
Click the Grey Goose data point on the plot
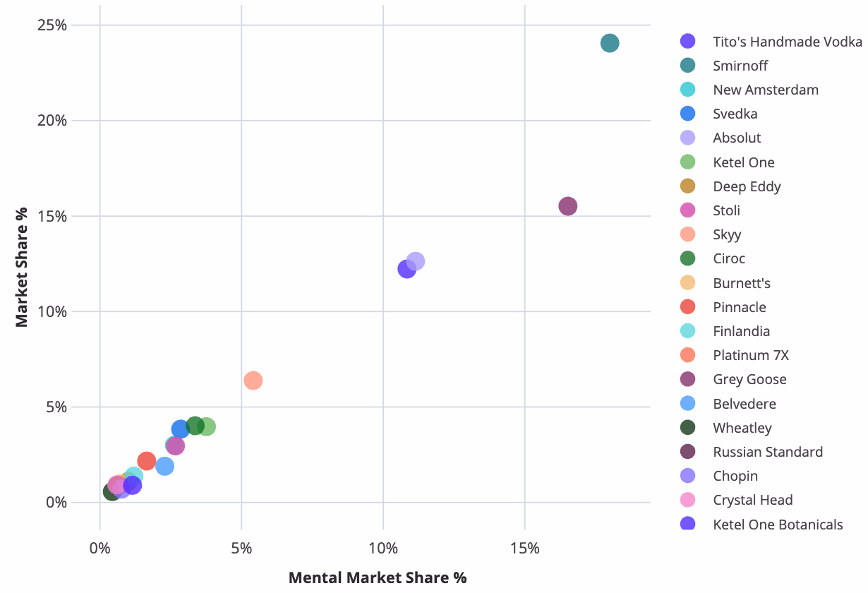click(567, 206)
